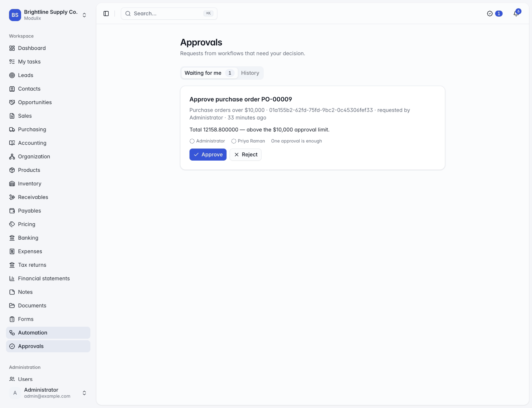532x408 pixels.
Task: Focus the Search input field
Action: click(169, 13)
